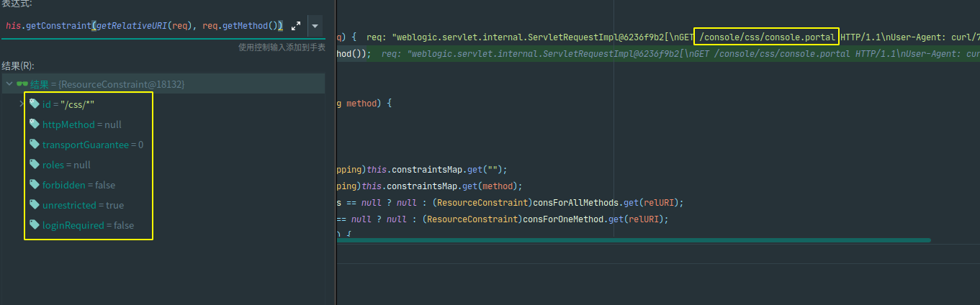This screenshot has width=980, height=305.
Task: Click the tag icon next to id
Action: (x=35, y=104)
